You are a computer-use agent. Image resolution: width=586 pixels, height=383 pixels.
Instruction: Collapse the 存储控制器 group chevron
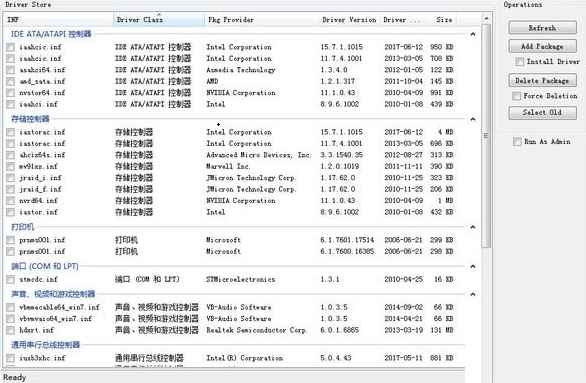tap(473, 119)
